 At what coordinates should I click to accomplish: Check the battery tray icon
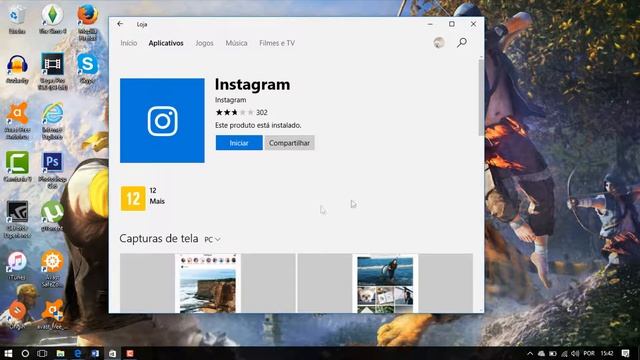coord(553,353)
